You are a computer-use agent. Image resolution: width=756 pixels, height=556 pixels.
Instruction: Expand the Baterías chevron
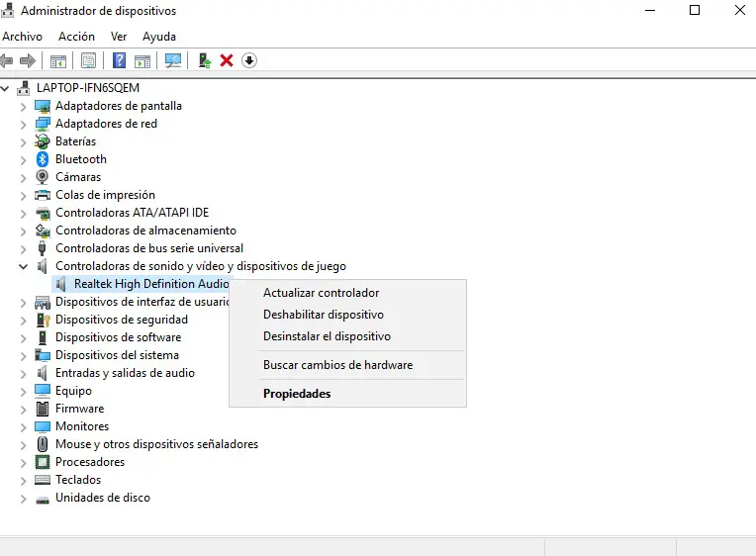(x=23, y=142)
